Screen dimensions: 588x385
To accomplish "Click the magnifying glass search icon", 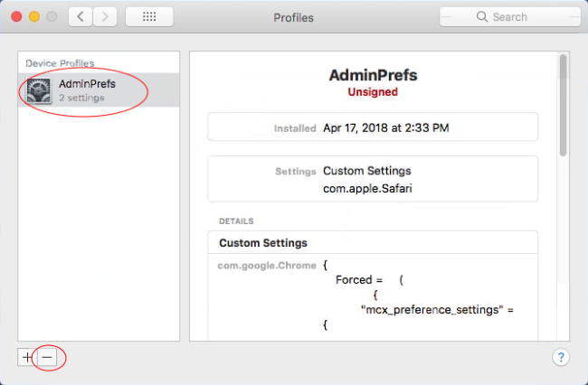I will [484, 17].
